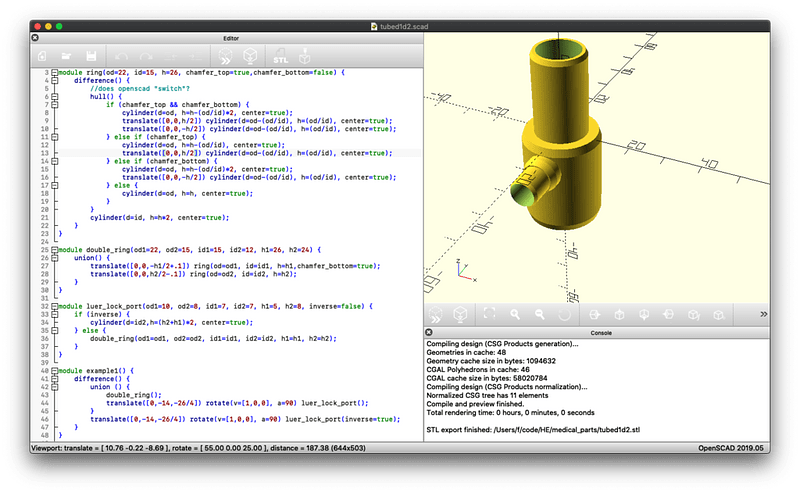This screenshot has height=493, width=800.
Task: Unindent the selected code
Action: pos(171,56)
